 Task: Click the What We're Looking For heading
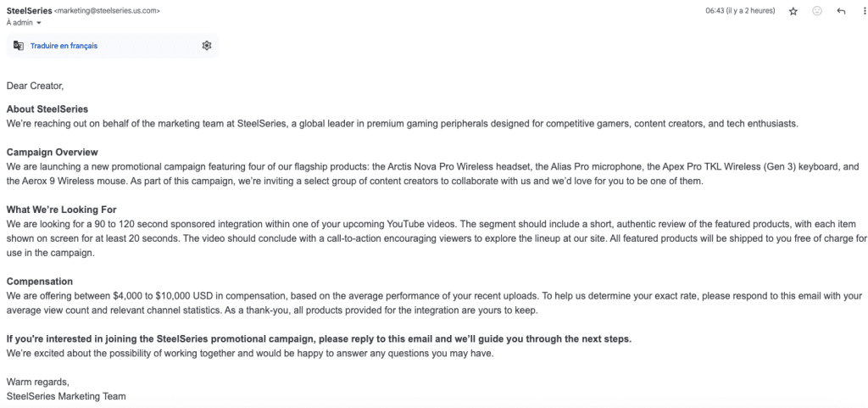pos(61,210)
